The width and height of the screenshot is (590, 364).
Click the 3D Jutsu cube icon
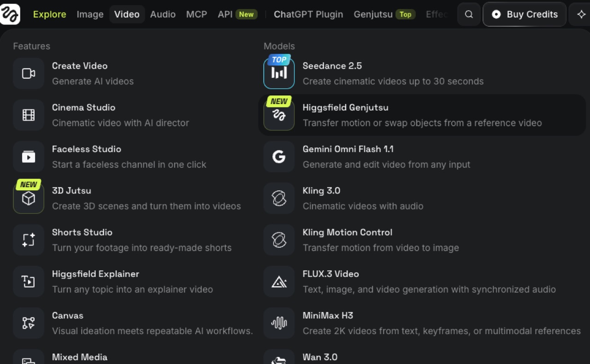[29, 198]
